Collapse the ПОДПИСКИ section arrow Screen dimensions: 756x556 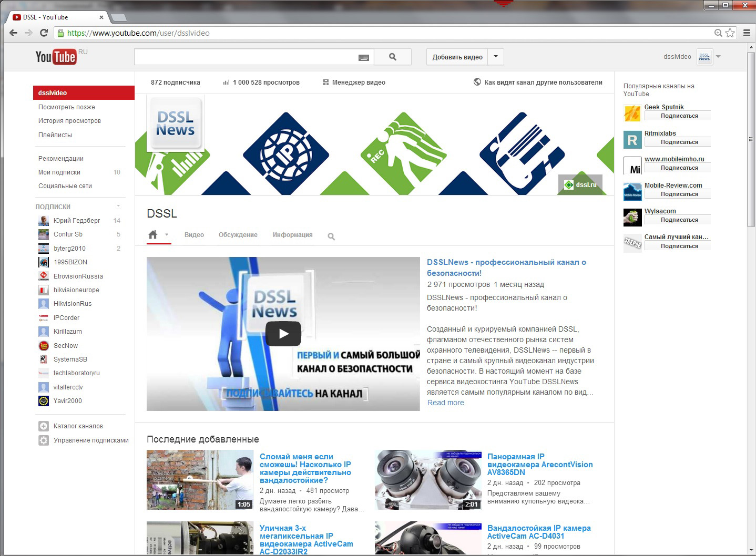[x=118, y=206]
